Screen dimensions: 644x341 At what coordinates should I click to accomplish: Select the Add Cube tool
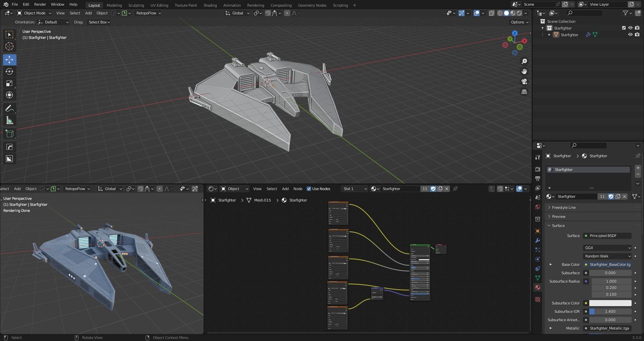[x=9, y=133]
